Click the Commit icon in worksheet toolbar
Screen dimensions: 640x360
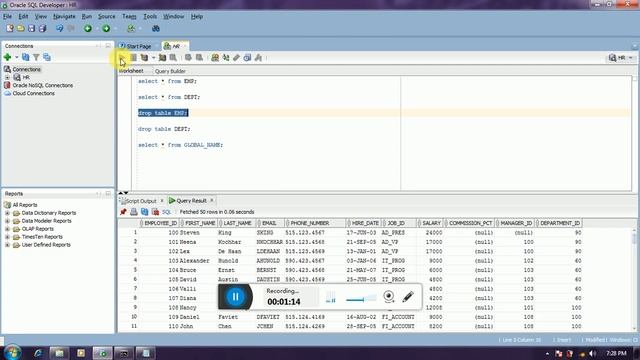click(x=188, y=58)
